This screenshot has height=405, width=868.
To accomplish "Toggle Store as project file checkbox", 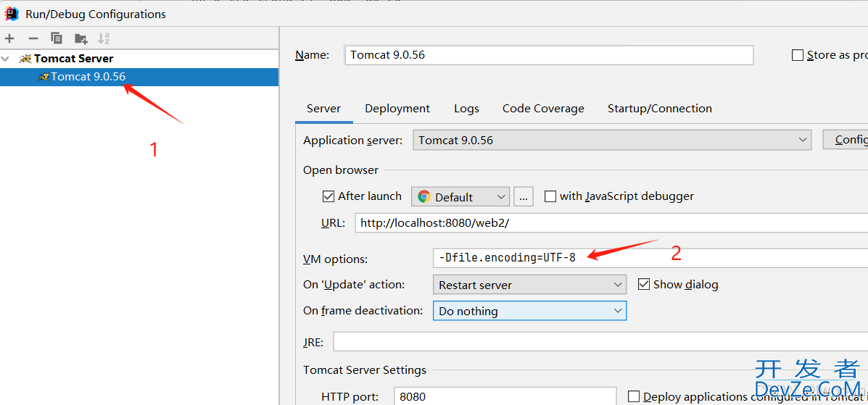I will (x=797, y=55).
